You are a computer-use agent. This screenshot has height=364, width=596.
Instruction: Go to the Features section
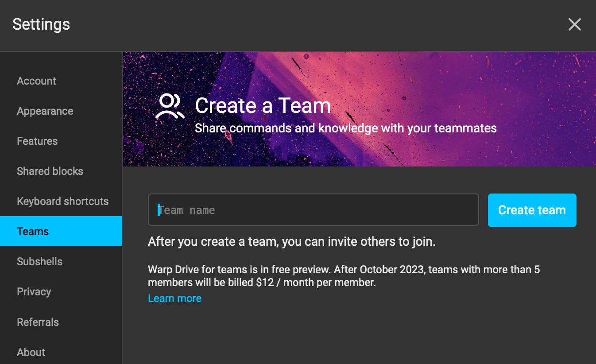pyautogui.click(x=61, y=141)
